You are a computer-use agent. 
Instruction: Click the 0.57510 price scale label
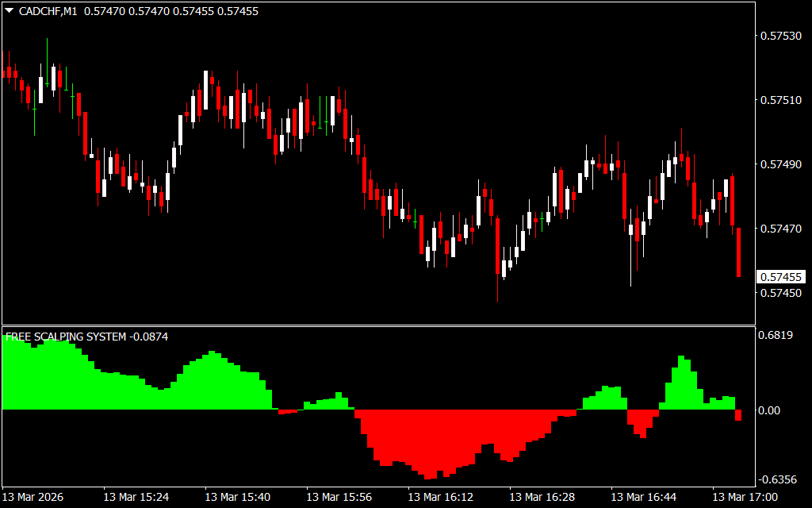[780, 100]
